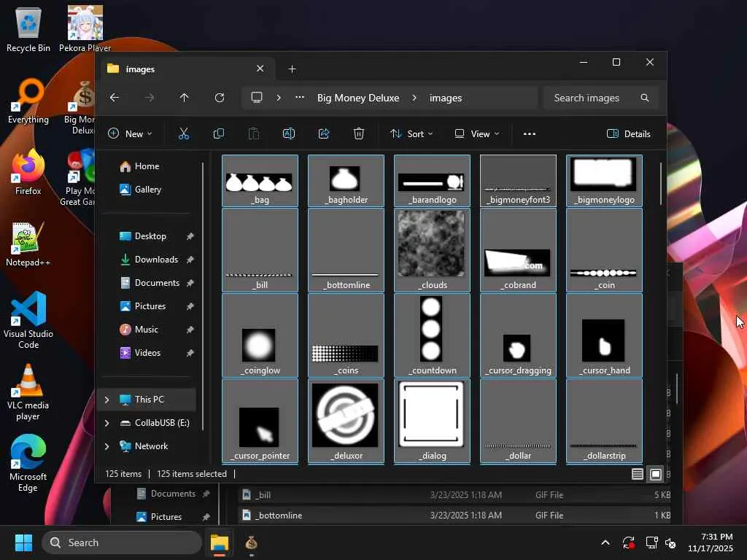Click the Copy icon in toolbar
The width and height of the screenshot is (747, 560).
pos(219,133)
